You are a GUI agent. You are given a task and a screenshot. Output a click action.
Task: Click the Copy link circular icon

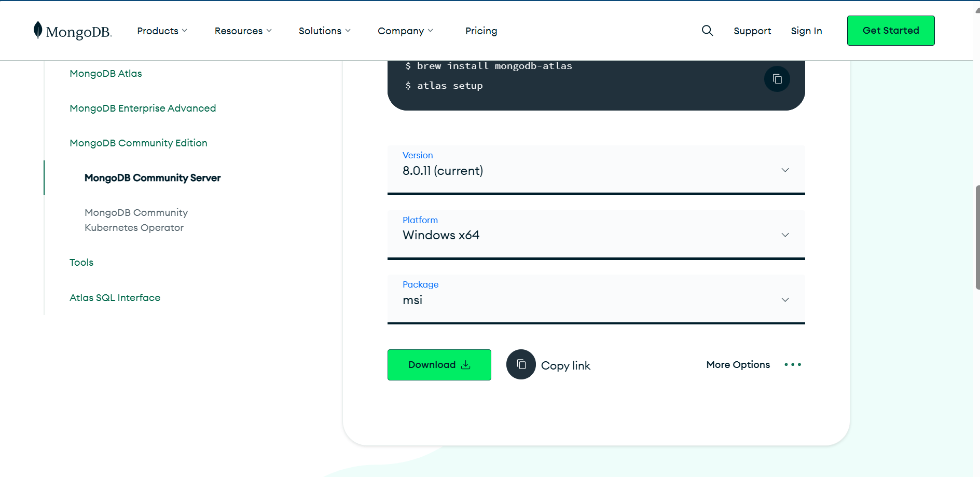(521, 364)
